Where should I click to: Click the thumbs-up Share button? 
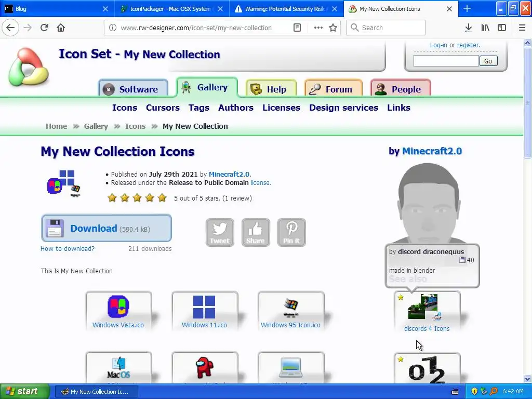coord(256,232)
